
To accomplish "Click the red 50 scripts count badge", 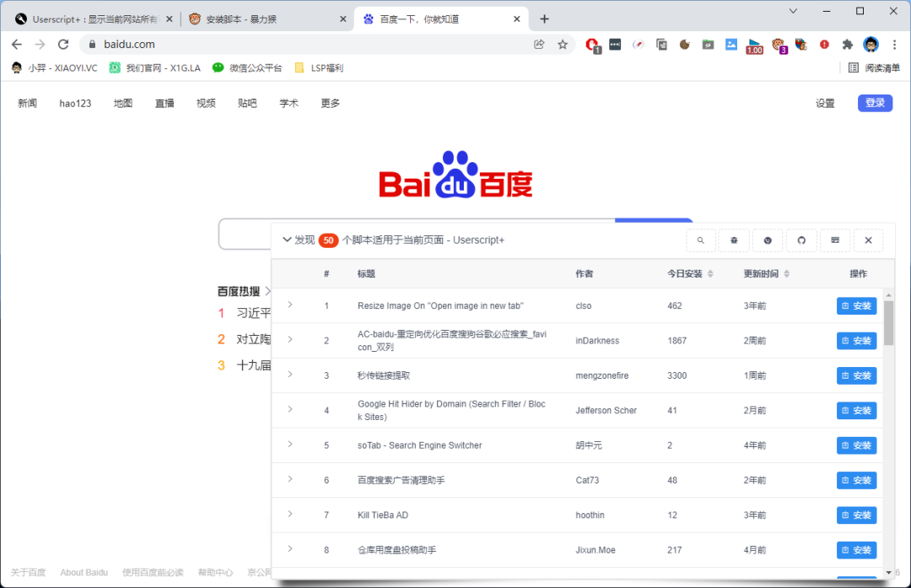I will [328, 240].
